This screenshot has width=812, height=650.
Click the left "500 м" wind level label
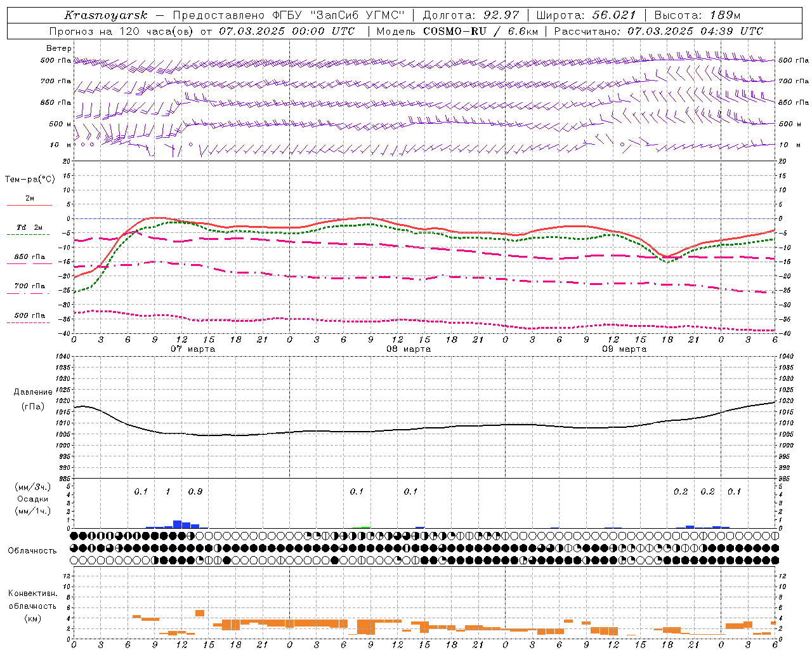(x=60, y=124)
